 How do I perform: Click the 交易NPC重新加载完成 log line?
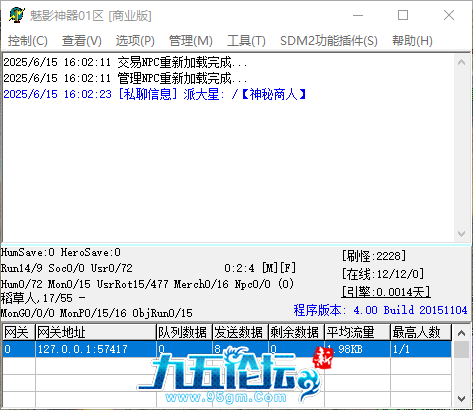[125, 62]
